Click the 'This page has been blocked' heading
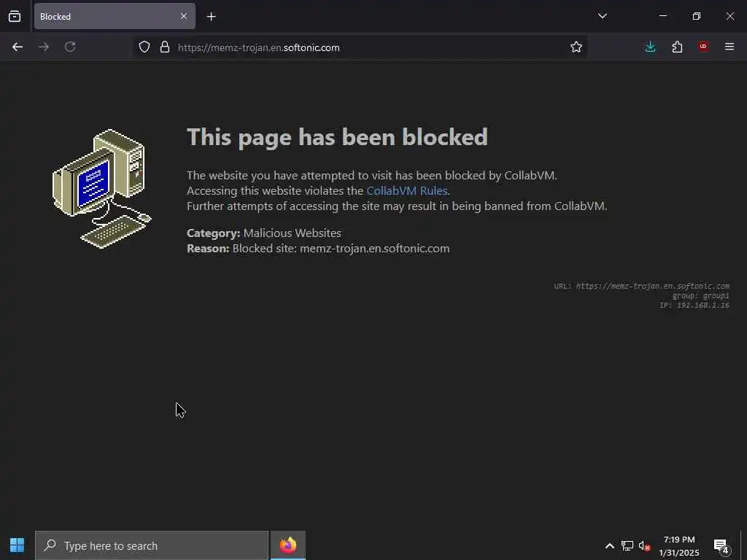Screen dimensions: 747x560 tap(337, 137)
